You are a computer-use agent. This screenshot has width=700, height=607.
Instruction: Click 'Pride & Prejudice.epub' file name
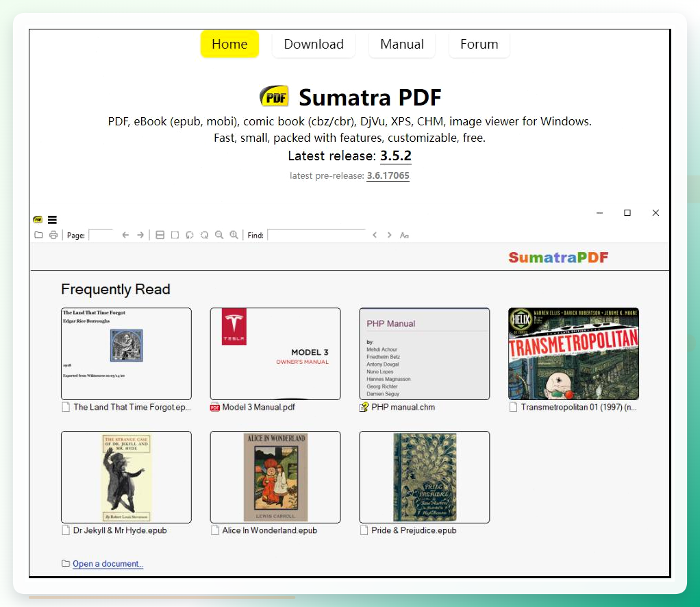pos(414,530)
